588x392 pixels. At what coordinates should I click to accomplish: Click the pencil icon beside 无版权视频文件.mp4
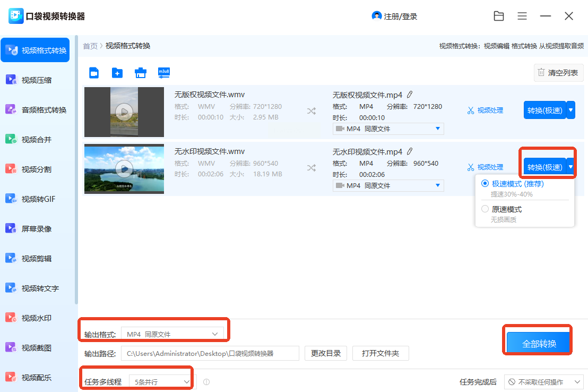410,95
